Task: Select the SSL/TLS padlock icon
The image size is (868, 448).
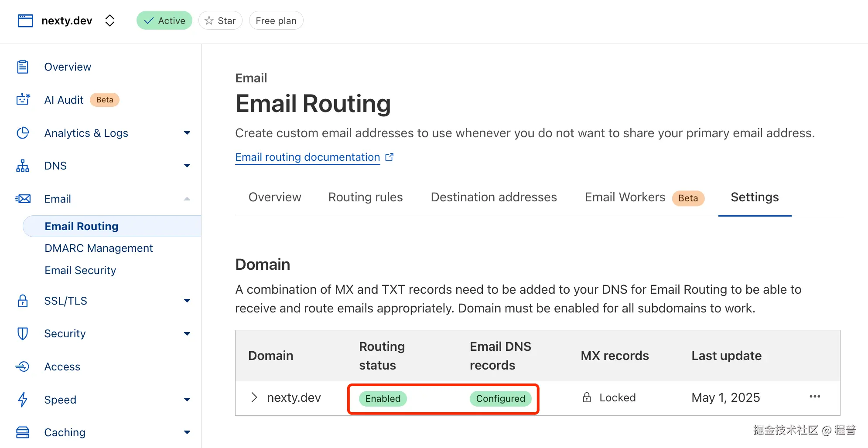Action: click(x=23, y=301)
